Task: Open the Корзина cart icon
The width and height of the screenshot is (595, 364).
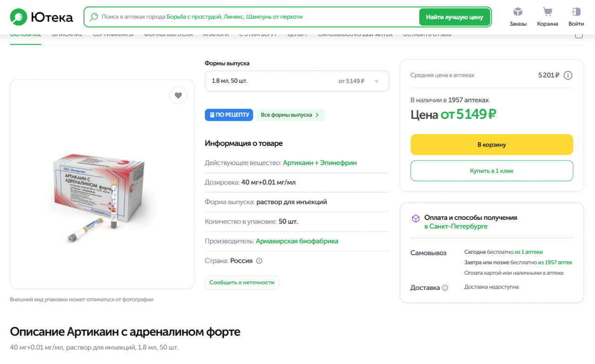Action: click(x=547, y=13)
